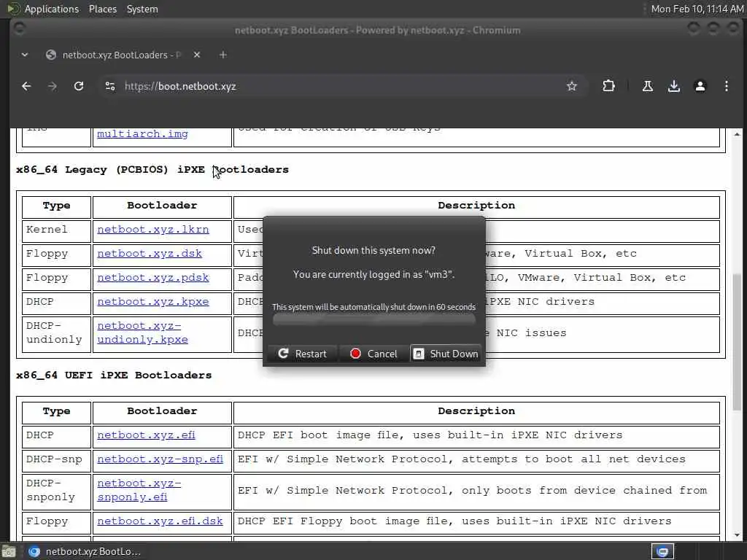Click the Applications menu logo icon
The width and height of the screenshot is (747, 560).
coord(13,9)
